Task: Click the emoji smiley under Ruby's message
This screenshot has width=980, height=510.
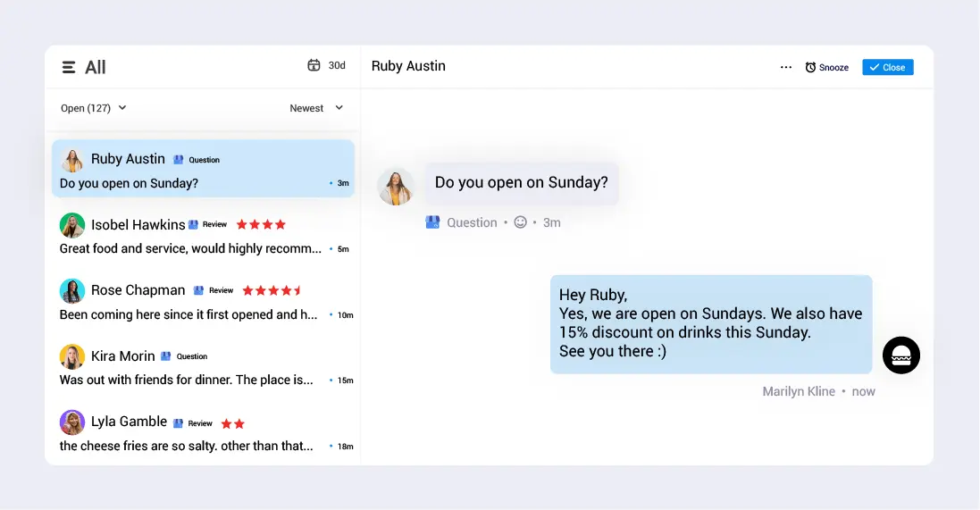Action: (x=520, y=222)
